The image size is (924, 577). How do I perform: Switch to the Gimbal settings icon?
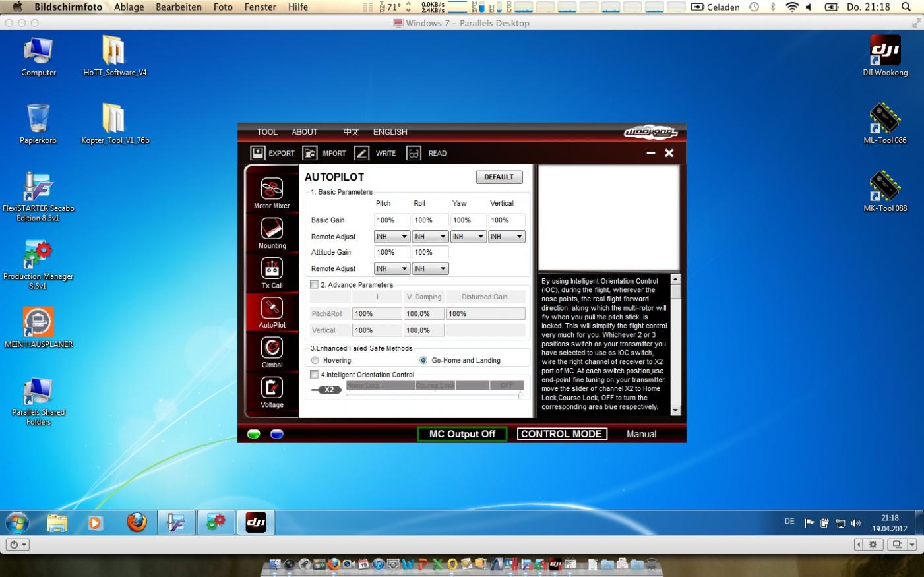pos(272,348)
